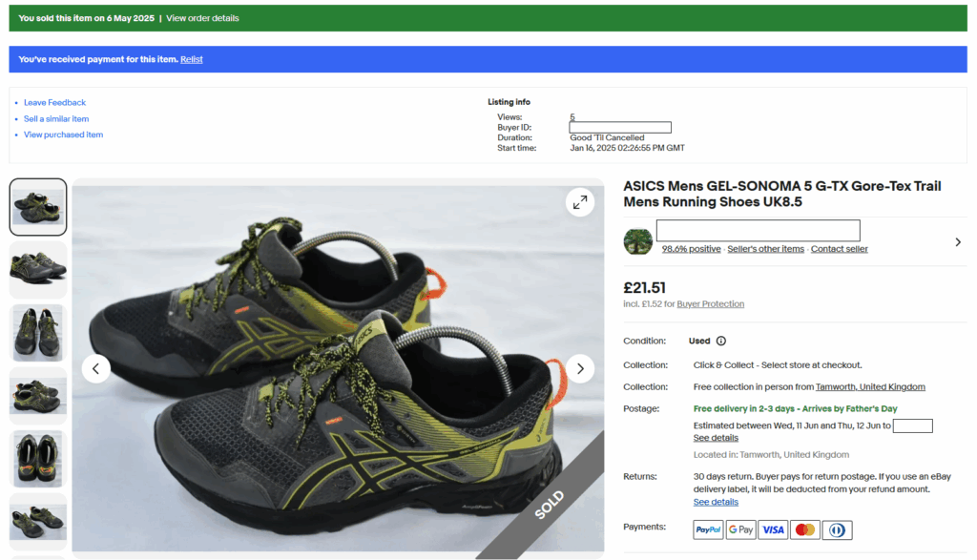Image resolution: width=977 pixels, height=560 pixels.
Task: Open See details under Returns
Action: coord(716,502)
